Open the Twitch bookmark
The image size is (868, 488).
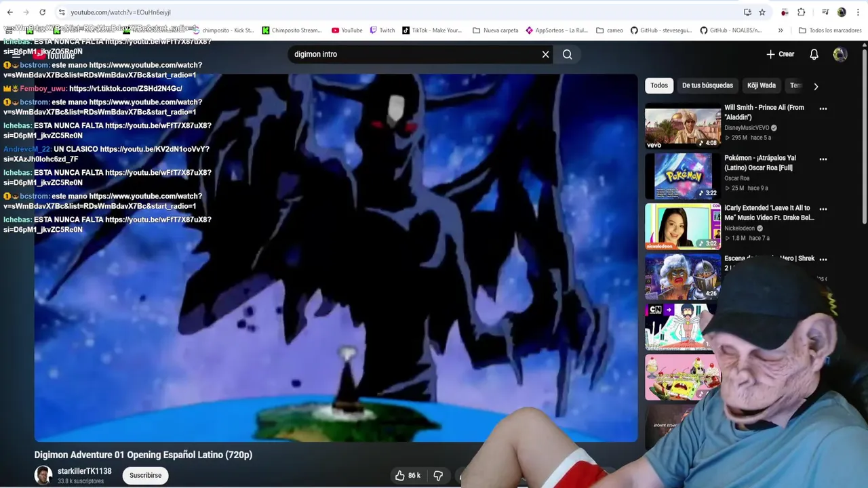[382, 30]
